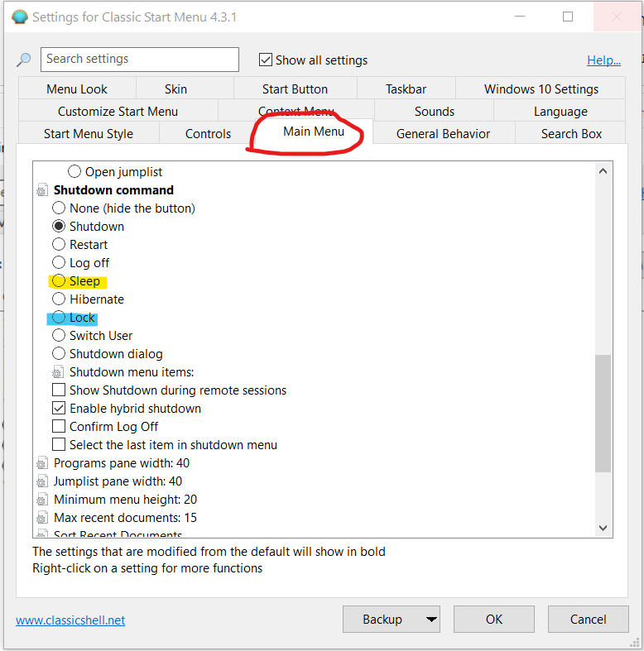This screenshot has height=651, width=644.
Task: Close the settings window
Action: point(617,17)
